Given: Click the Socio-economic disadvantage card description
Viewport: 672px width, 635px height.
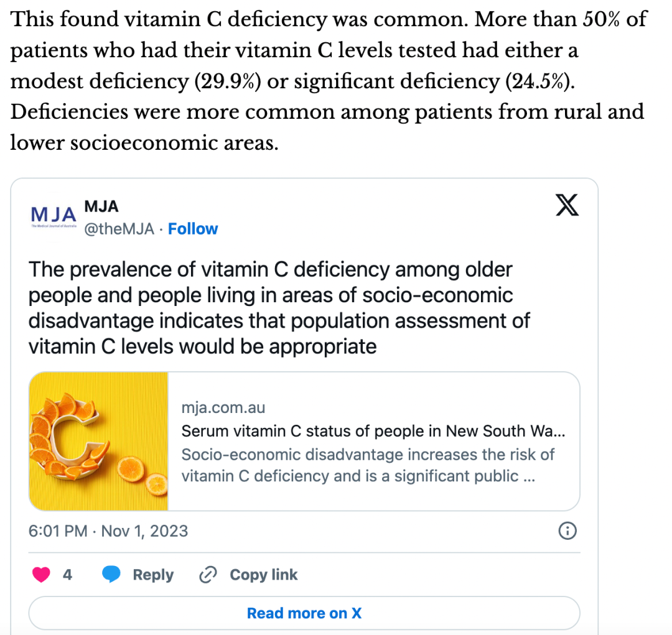Looking at the screenshot, I should [367, 465].
